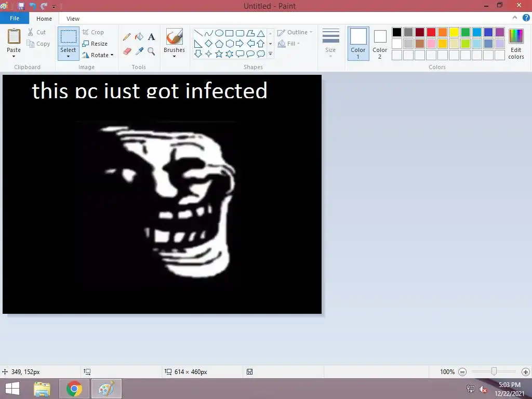This screenshot has width=532, height=399.
Task: Select the Rectangle shape
Action: [229, 33]
